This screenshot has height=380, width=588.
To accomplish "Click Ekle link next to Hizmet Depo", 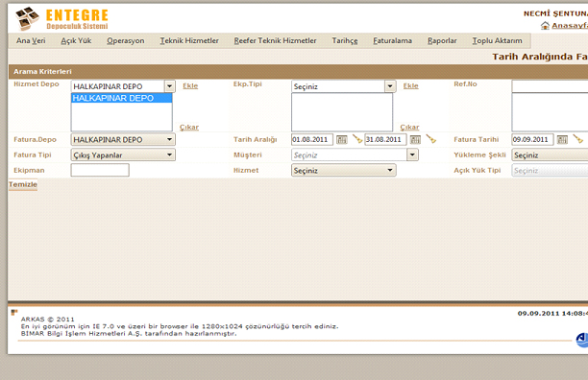I will coord(190,86).
